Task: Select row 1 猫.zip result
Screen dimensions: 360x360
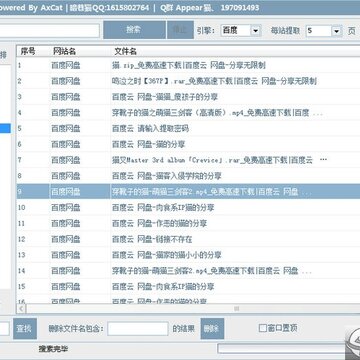Action: click(x=188, y=65)
